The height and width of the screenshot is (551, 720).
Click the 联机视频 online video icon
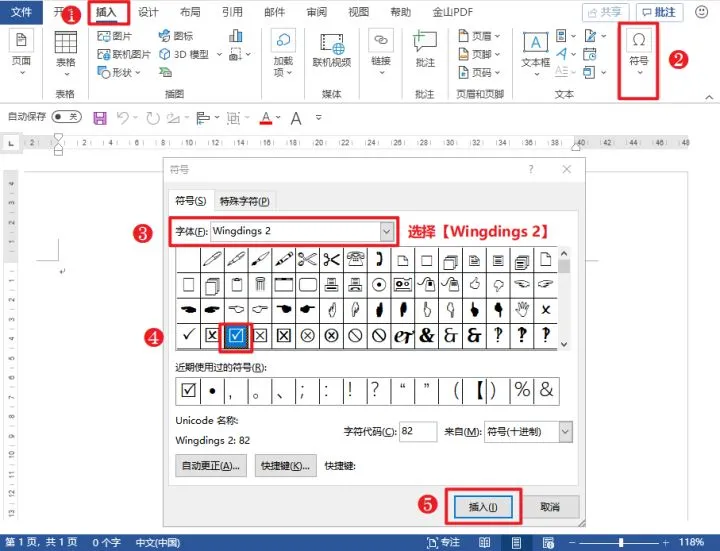point(332,51)
